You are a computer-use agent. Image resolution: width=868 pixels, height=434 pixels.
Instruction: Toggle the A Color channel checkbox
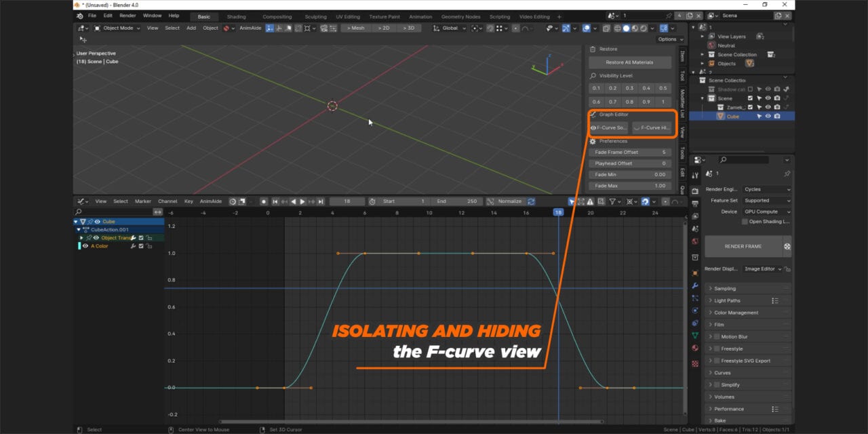141,246
